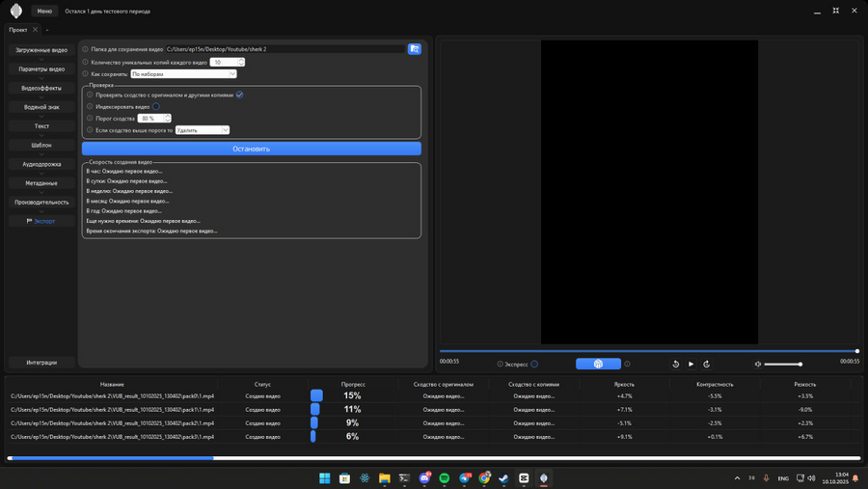Click the rewind video icon
The height and width of the screenshot is (489, 868).
(676, 364)
